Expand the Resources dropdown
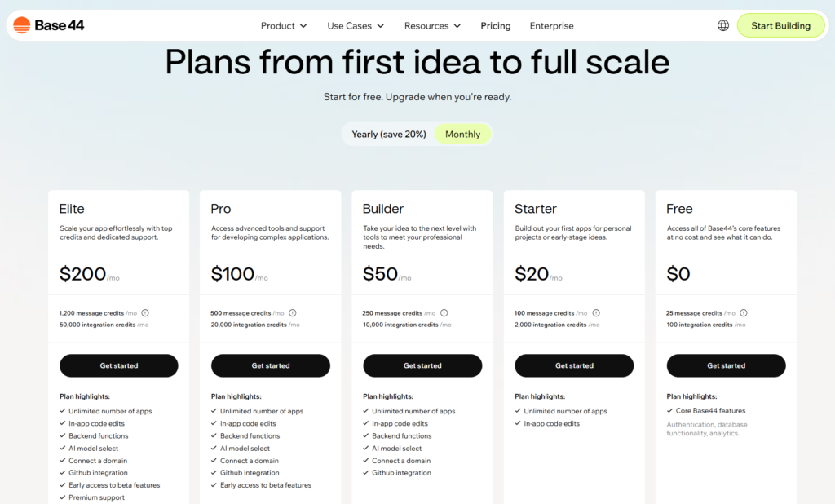This screenshot has width=835, height=504. pos(432,25)
